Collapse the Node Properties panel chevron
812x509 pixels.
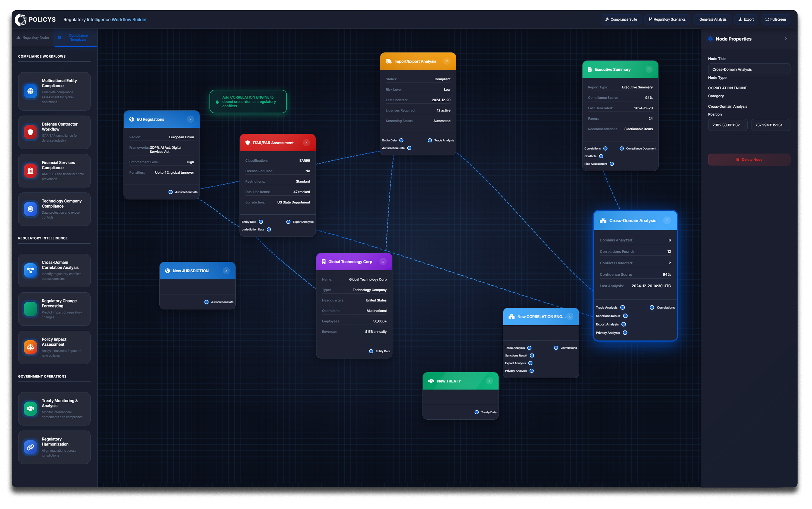(786, 39)
